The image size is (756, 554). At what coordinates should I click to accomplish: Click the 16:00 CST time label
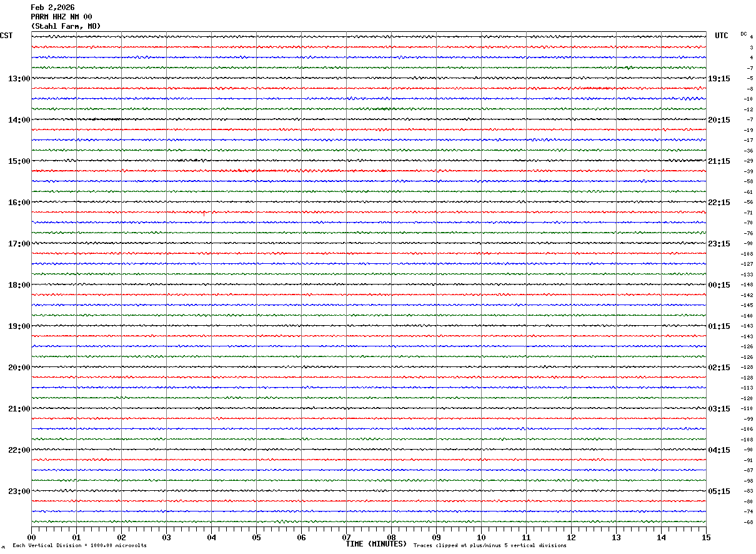coord(19,203)
